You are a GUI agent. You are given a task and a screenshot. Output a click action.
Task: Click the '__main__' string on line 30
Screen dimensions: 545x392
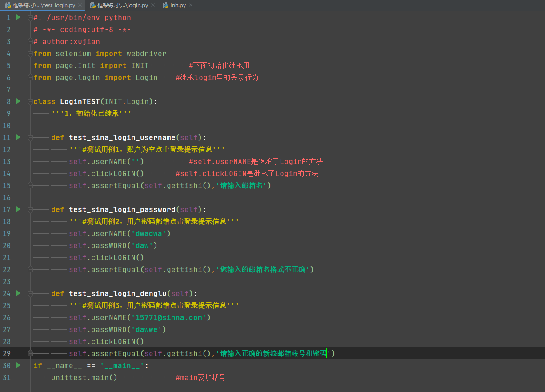point(122,366)
